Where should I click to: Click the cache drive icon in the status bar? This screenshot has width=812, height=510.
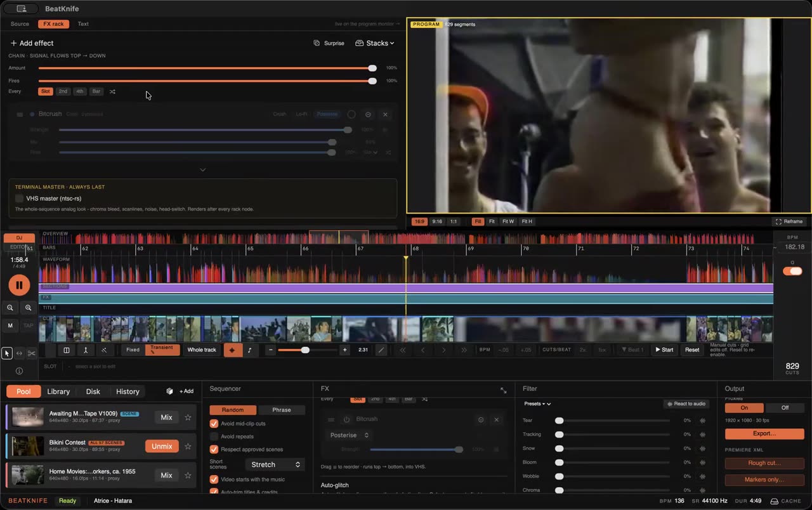(x=773, y=501)
